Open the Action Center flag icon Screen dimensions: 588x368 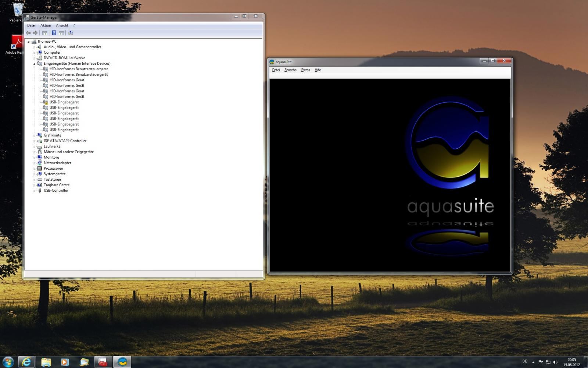[541, 362]
